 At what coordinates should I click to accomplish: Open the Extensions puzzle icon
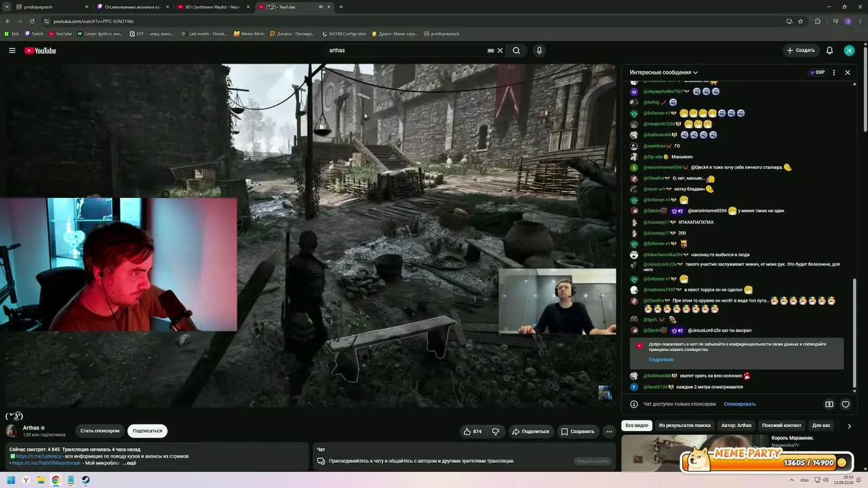click(x=818, y=21)
